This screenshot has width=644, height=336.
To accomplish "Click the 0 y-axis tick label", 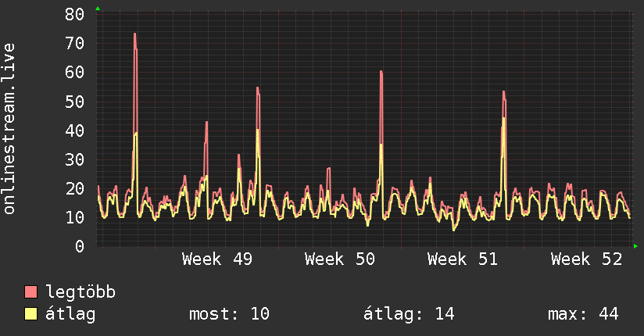I will pyautogui.click(x=80, y=246).
